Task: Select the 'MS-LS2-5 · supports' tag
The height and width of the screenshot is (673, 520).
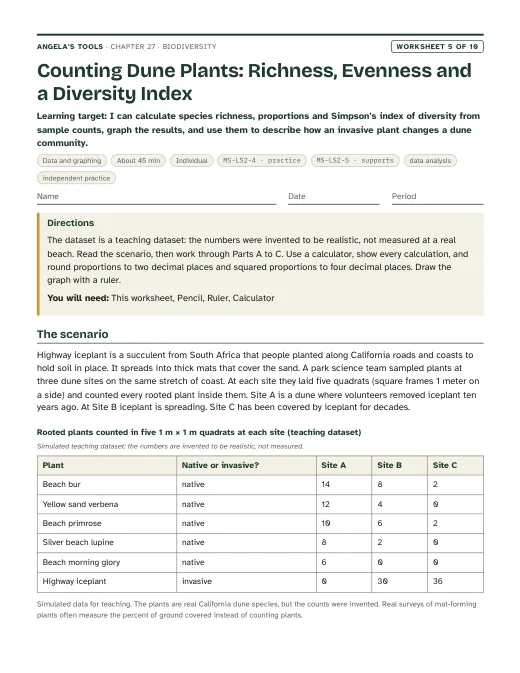Action: click(x=355, y=161)
